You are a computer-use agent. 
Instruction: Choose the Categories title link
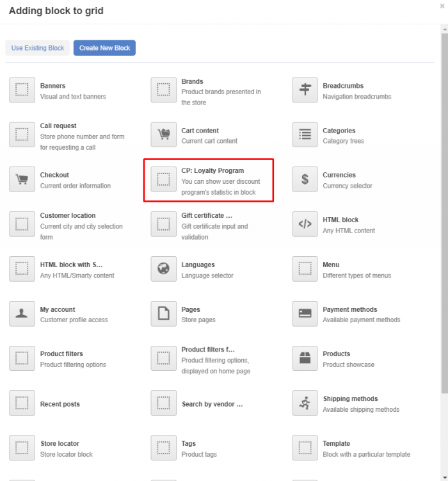point(339,131)
